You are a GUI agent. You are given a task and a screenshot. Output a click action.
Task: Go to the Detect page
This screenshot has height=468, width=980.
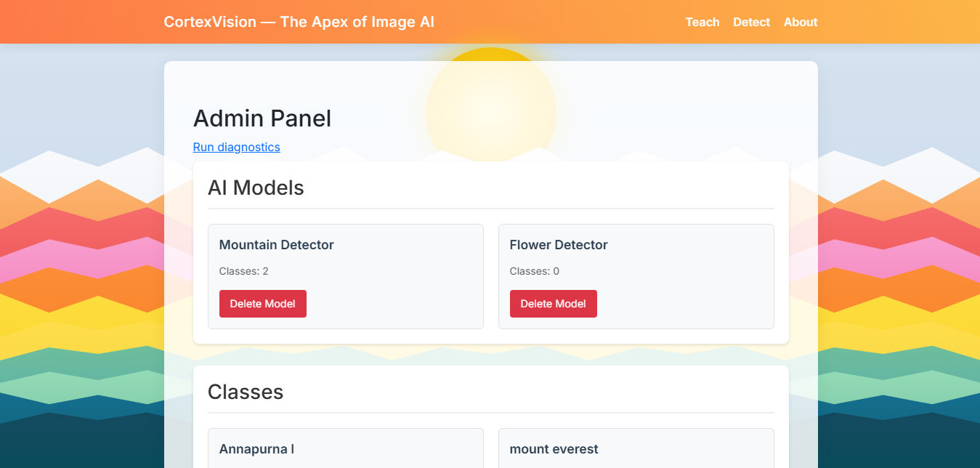[x=751, y=22]
